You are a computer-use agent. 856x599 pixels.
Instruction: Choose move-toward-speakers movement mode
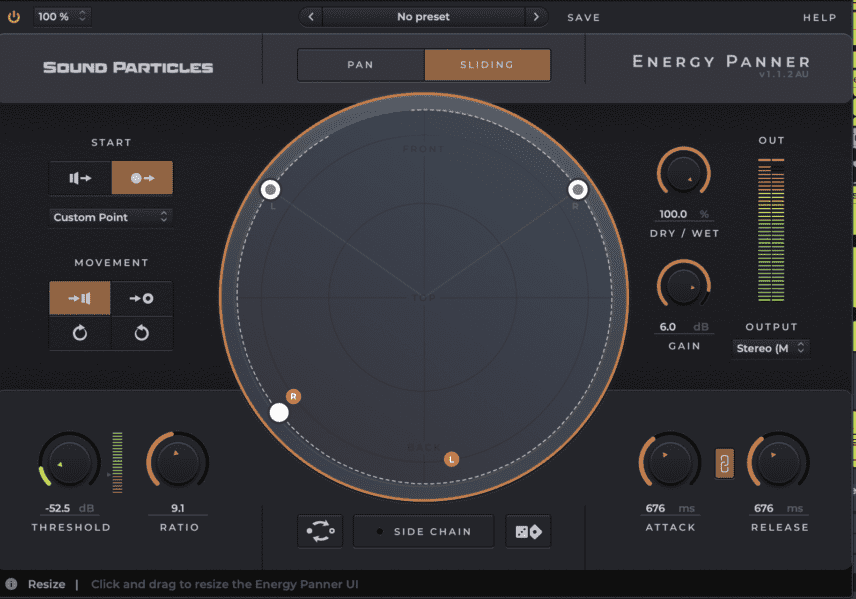tap(80, 298)
